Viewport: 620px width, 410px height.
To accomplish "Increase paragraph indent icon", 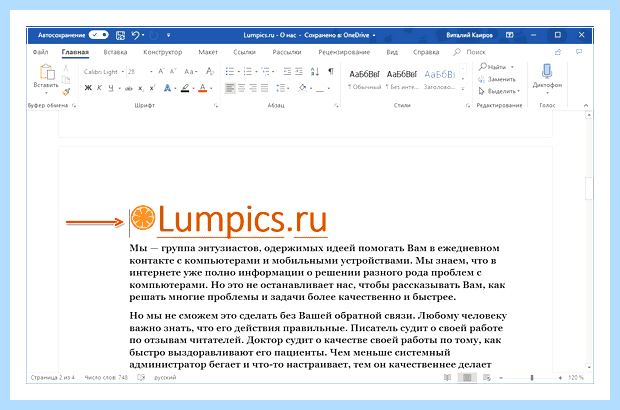I will point(299,72).
